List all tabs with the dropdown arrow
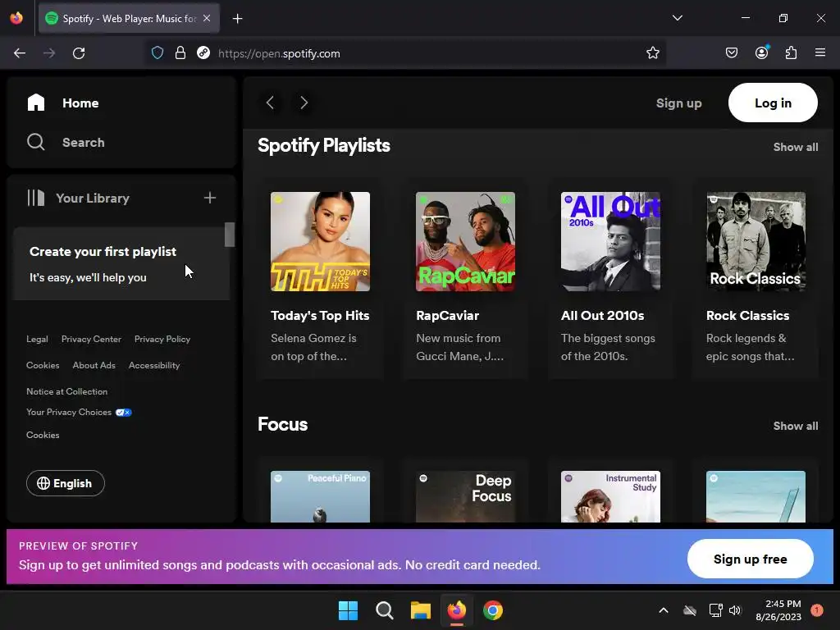Image resolution: width=840 pixels, height=630 pixels. tap(678, 18)
